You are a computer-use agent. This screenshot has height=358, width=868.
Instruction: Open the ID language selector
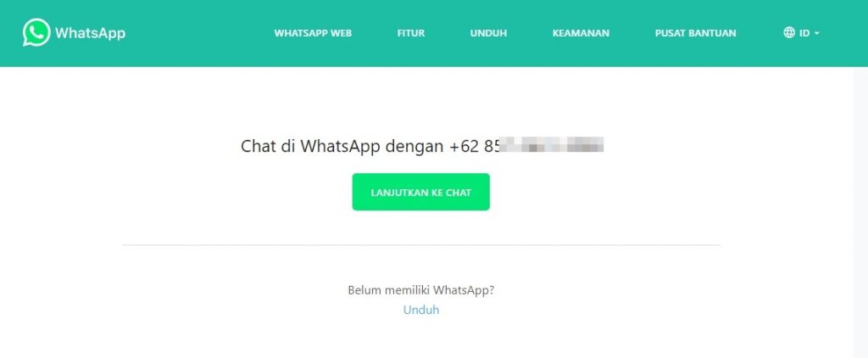801,33
